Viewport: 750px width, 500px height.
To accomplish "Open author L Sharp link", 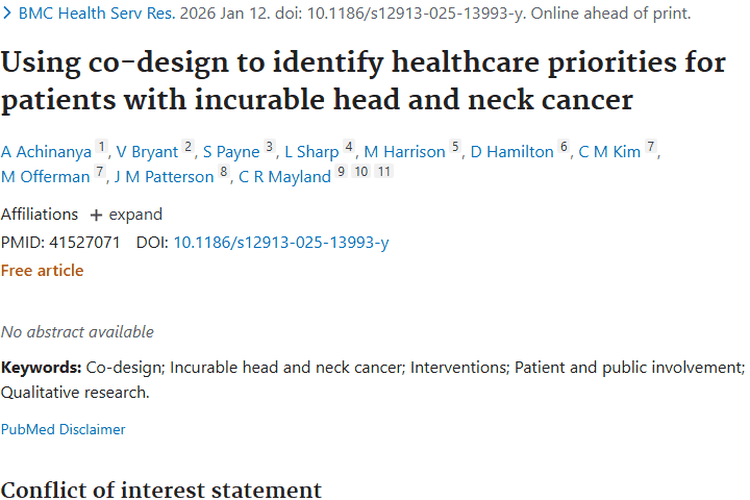I will coord(311,152).
